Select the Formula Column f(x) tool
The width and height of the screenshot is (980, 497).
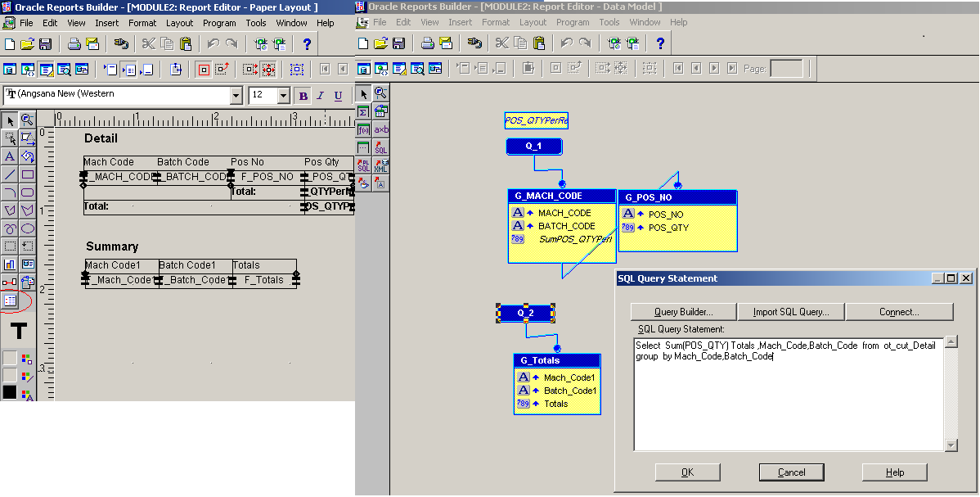tap(363, 129)
